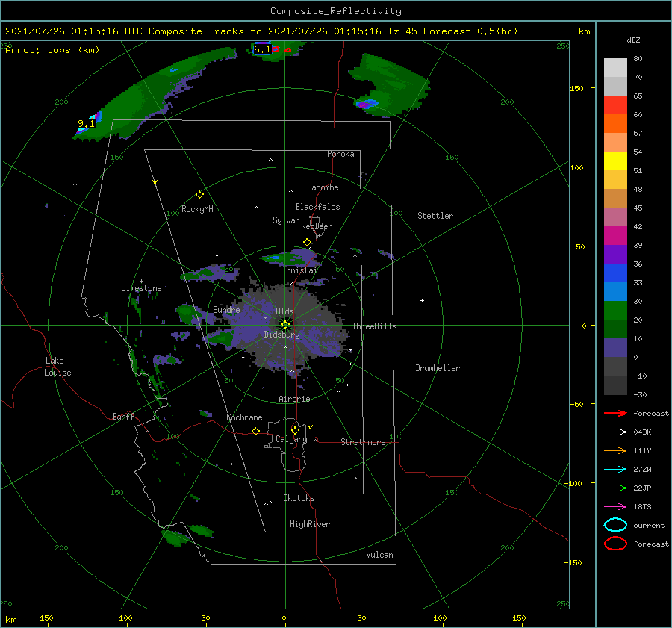Click the yellow diamond marker below RedDeer
Screen dimensions: 672x628
click(x=308, y=243)
